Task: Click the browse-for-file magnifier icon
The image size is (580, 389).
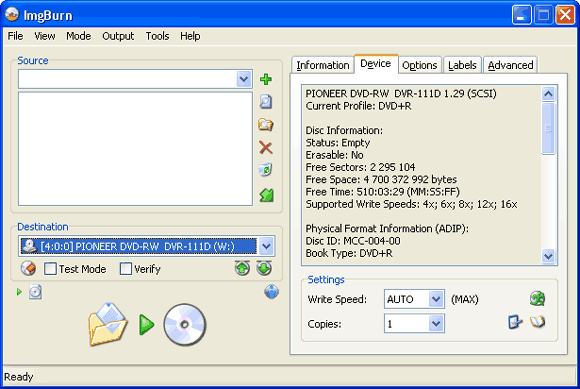Action: (x=265, y=102)
